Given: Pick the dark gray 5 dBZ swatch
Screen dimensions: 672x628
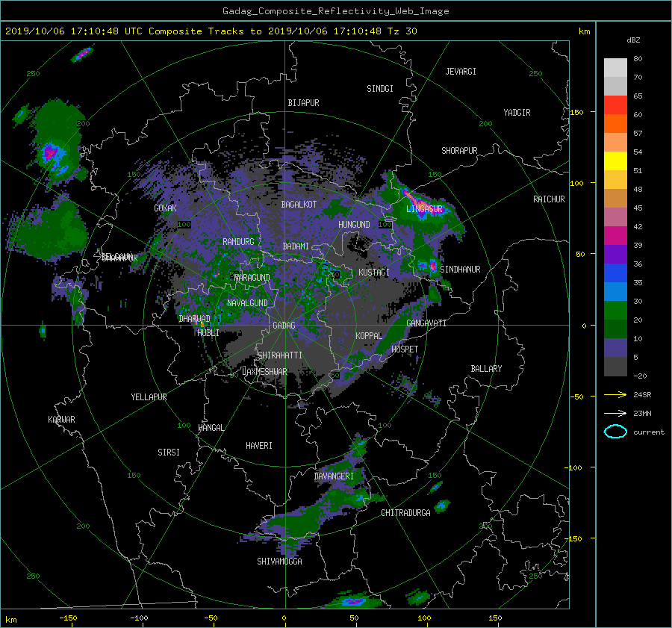Looking at the screenshot, I should [615, 366].
